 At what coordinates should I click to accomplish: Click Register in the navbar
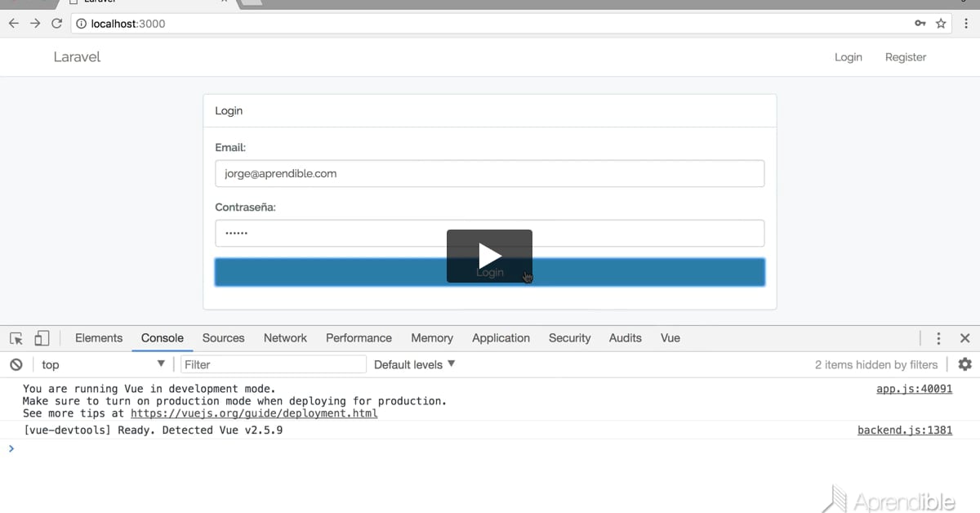906,57
